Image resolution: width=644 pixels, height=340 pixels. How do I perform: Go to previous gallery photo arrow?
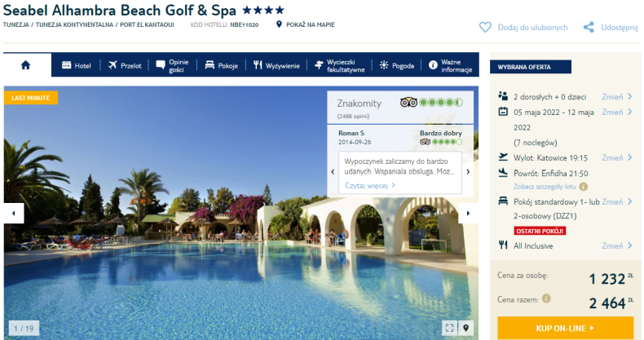pos(14,213)
